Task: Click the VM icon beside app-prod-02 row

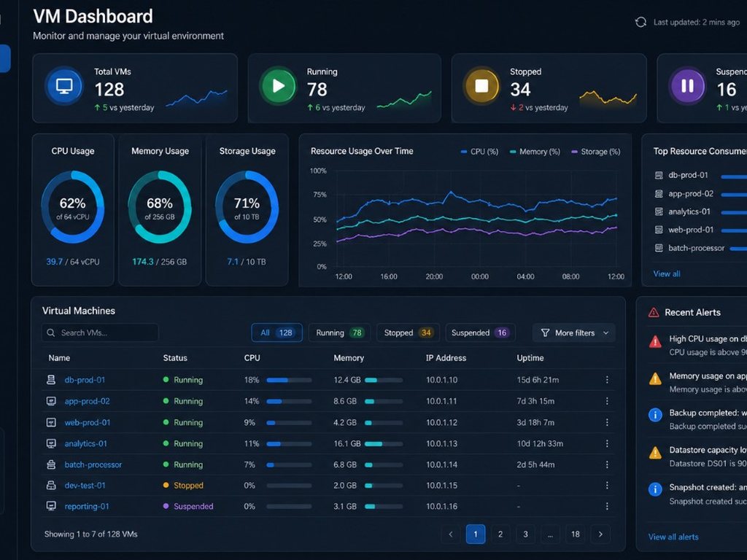Action: (51, 401)
